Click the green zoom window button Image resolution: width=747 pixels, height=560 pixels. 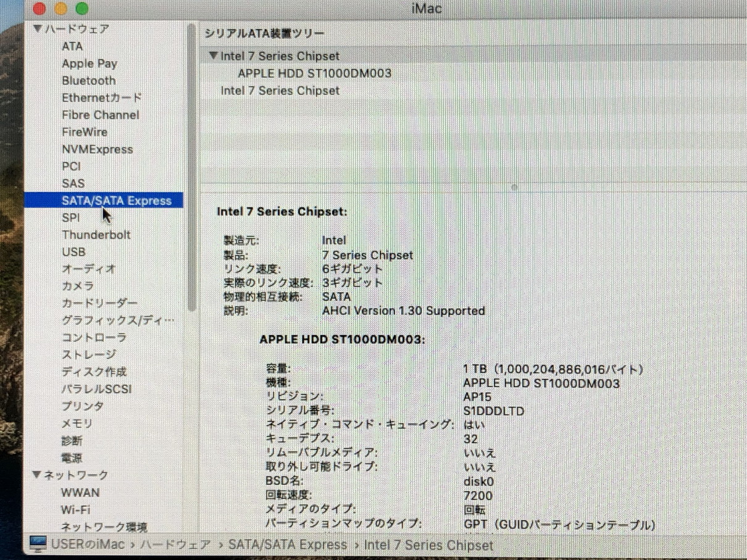[x=81, y=9]
